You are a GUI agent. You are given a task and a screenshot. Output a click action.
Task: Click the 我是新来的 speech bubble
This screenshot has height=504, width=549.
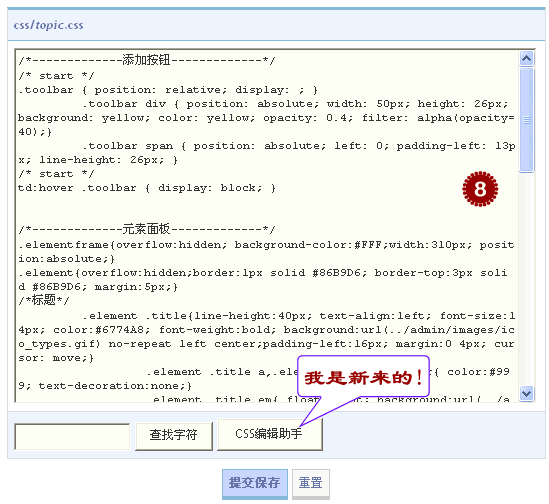363,378
